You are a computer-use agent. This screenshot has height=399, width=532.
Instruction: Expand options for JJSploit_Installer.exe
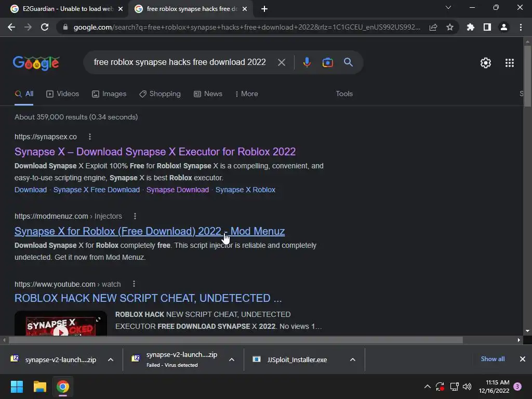[x=353, y=360]
